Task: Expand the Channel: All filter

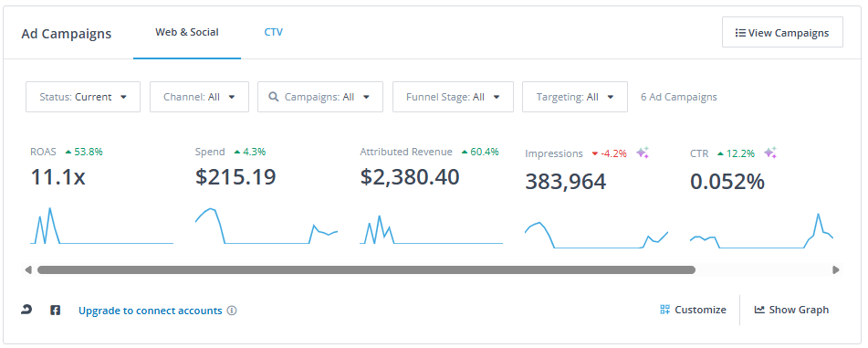Action: tap(199, 97)
